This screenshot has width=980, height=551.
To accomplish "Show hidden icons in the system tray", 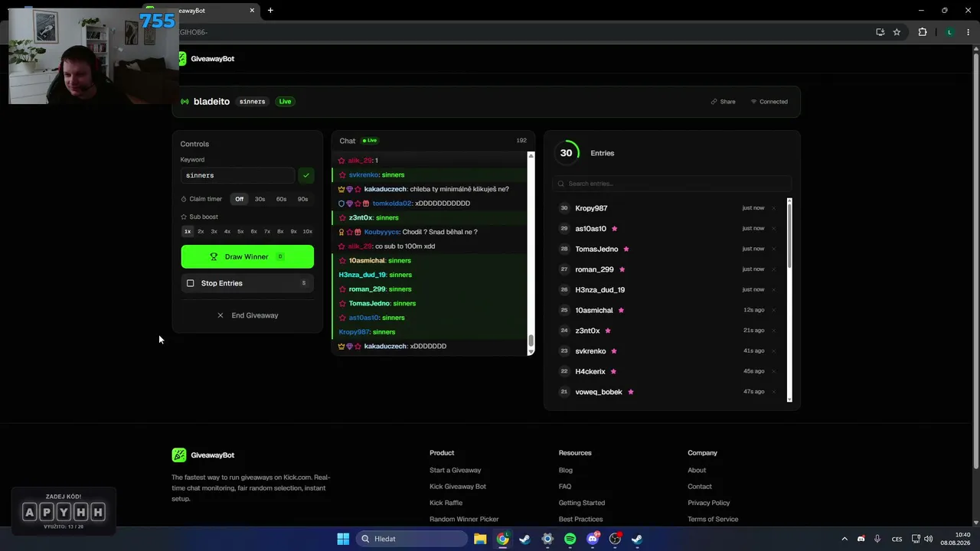I will click(x=844, y=539).
